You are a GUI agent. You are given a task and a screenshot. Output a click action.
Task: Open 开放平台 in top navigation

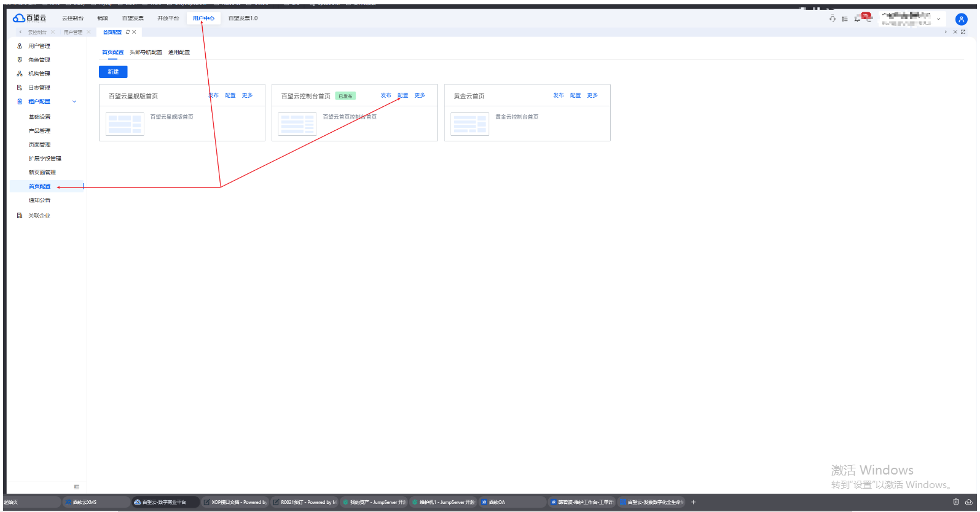[x=168, y=18]
